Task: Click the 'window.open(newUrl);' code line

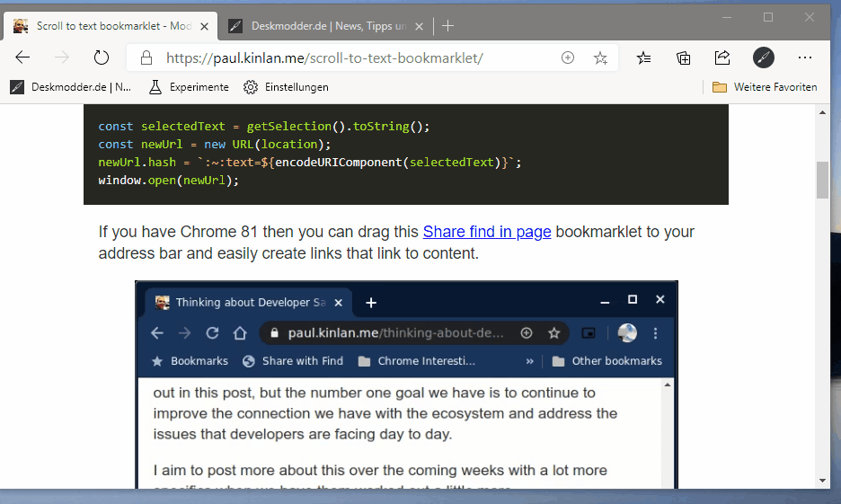Action: [168, 181]
